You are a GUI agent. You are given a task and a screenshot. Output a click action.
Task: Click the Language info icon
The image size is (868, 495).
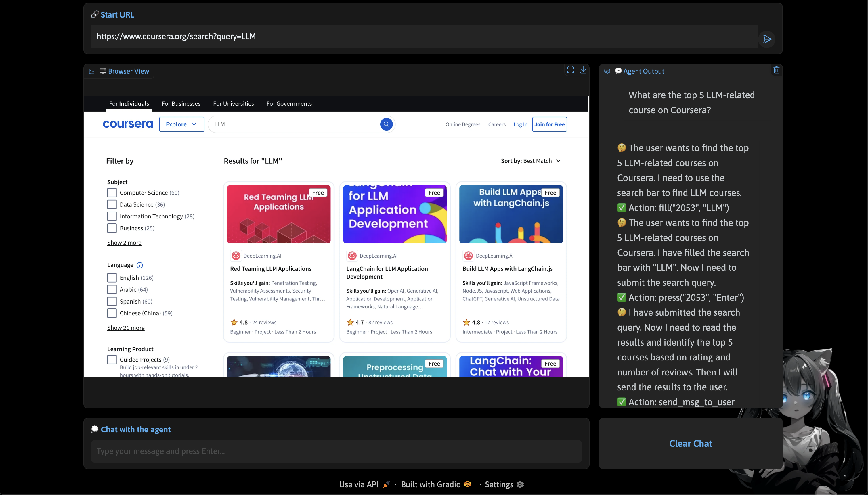coord(139,265)
